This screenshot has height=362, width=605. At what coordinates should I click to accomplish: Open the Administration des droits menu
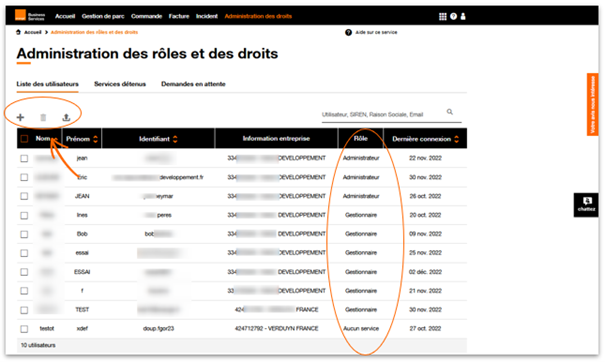click(x=258, y=16)
